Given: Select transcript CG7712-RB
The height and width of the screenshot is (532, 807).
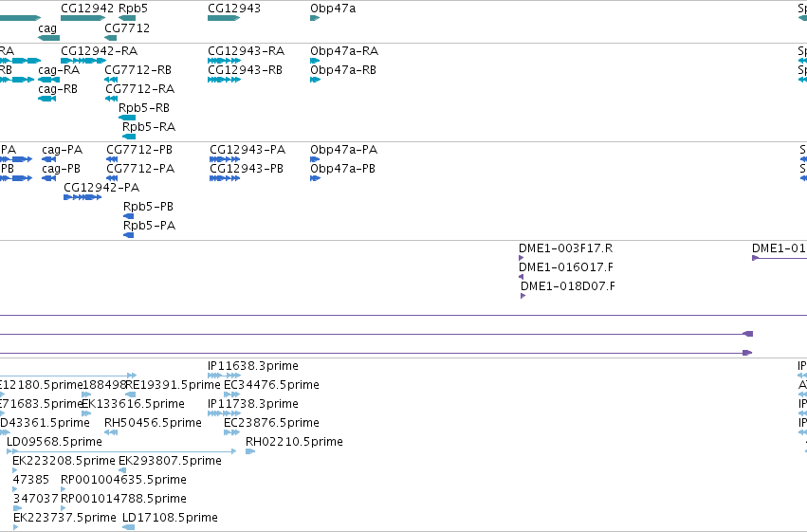Looking at the screenshot, I should 111,80.
